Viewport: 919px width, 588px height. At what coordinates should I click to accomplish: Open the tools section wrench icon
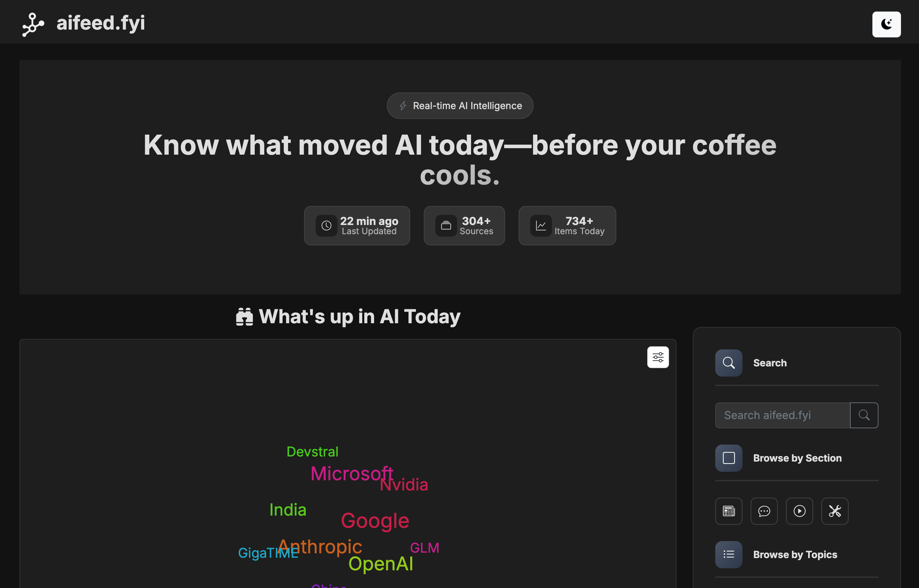pos(835,511)
